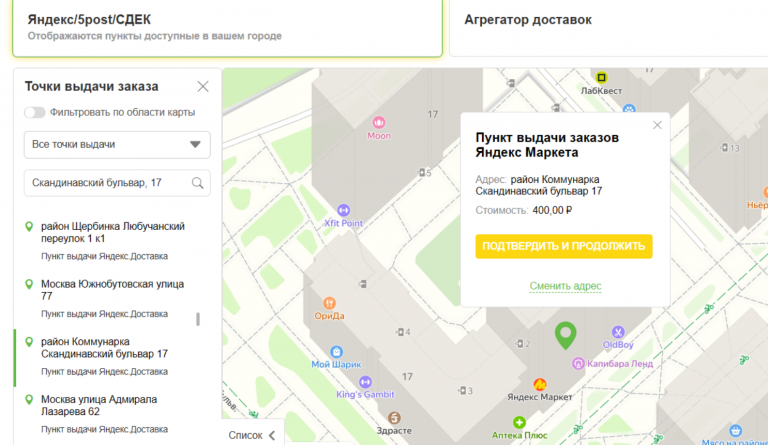The height and width of the screenshot is (445, 768).
Task: Close the Яндекс Маркет pickup popup
Action: 657,125
